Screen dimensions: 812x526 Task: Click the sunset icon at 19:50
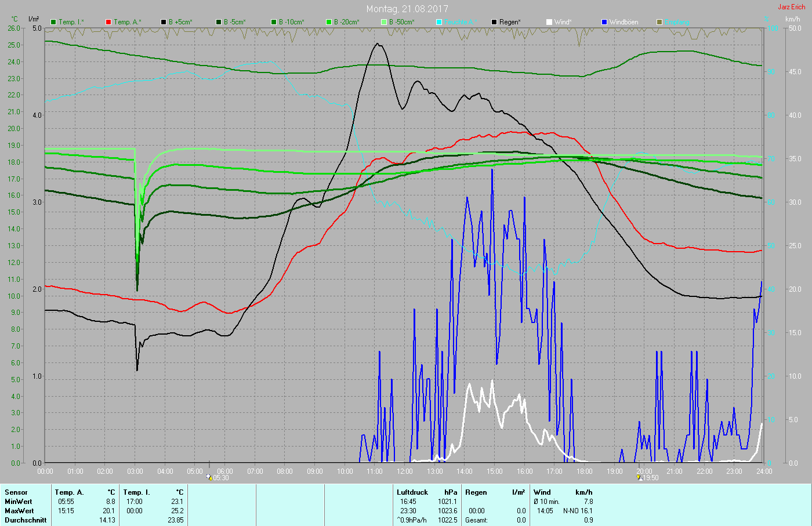click(639, 477)
